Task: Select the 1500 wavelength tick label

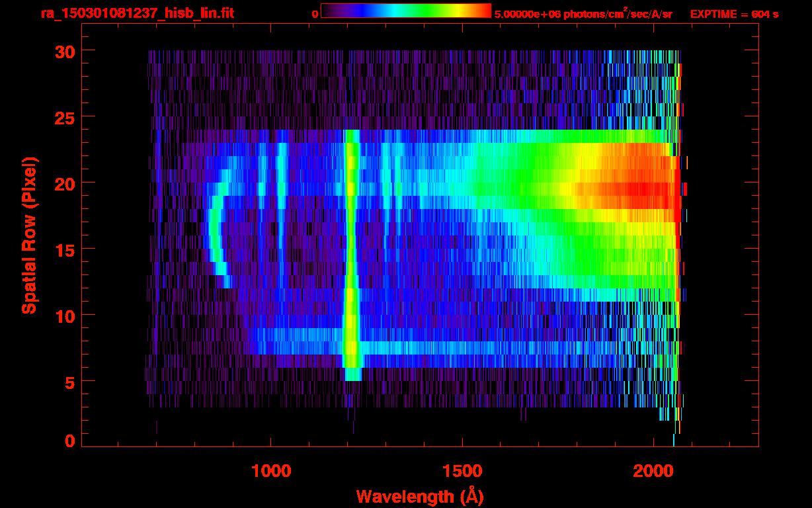Action: click(462, 472)
